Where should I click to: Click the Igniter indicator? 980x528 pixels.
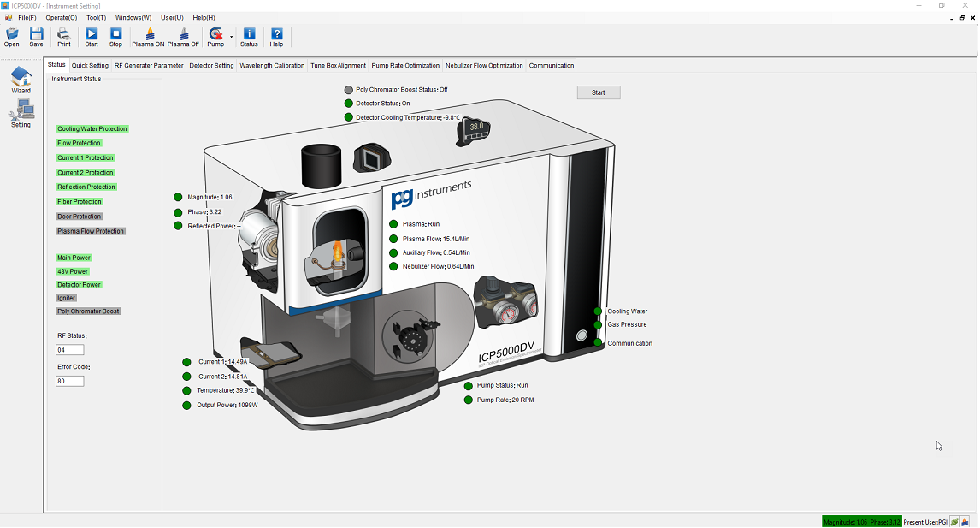66,299
